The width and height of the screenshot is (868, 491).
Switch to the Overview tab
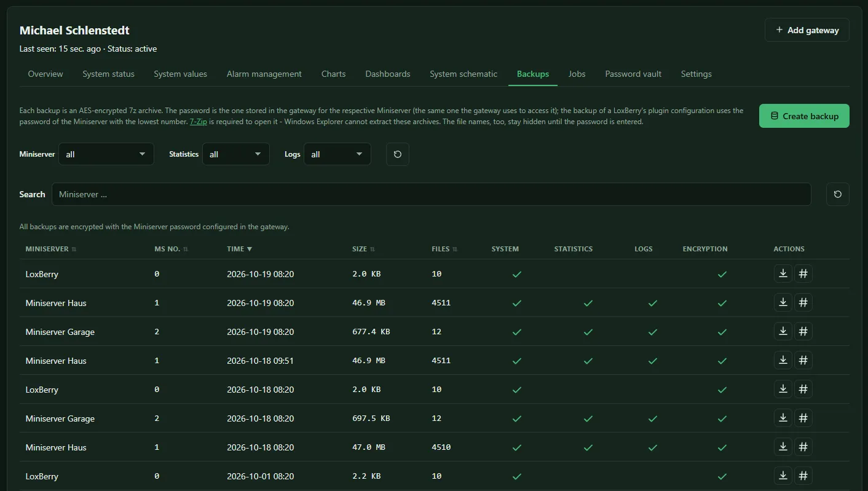pos(45,74)
